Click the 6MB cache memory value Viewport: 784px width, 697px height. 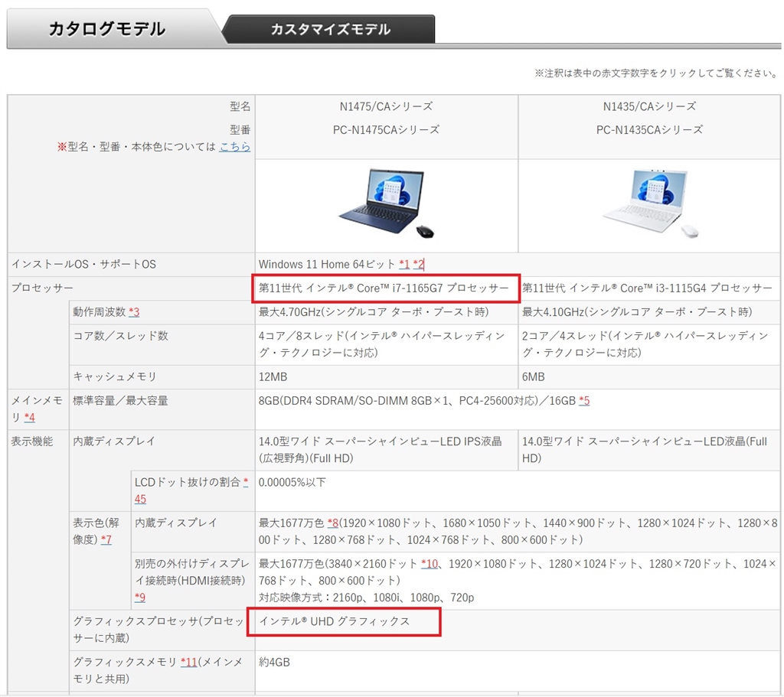(x=534, y=376)
